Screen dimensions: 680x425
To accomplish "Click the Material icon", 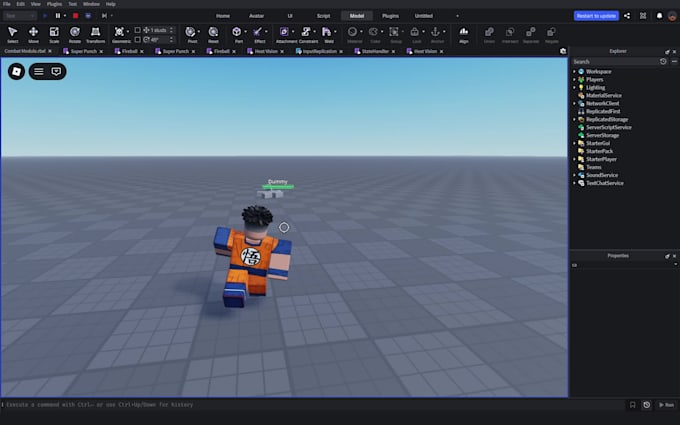I will (x=352, y=32).
